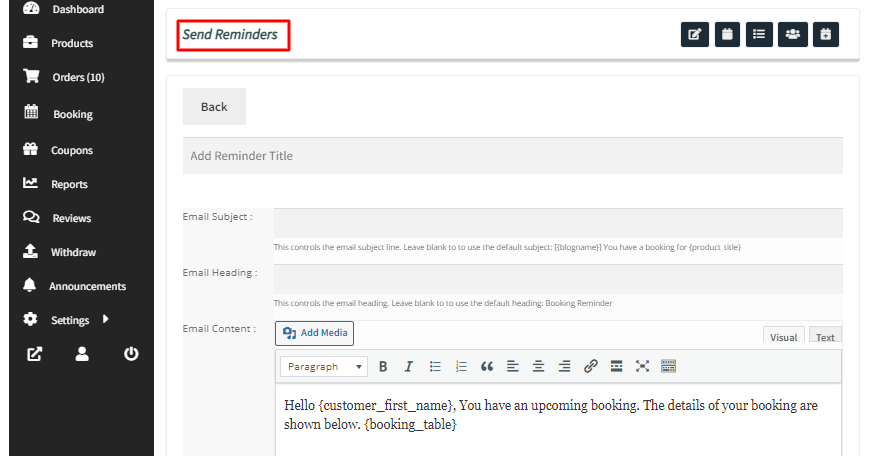Align text center
Viewport: 883px width, 456px height.
point(538,366)
